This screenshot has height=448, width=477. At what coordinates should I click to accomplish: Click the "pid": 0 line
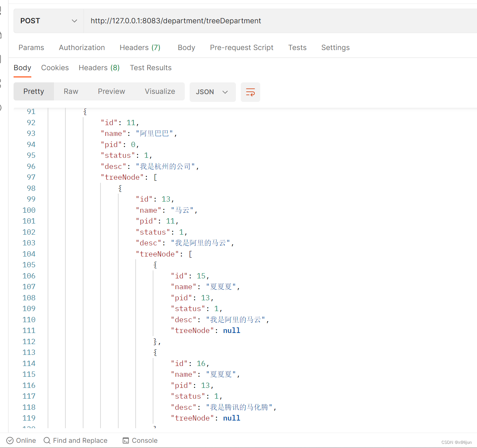120,145
